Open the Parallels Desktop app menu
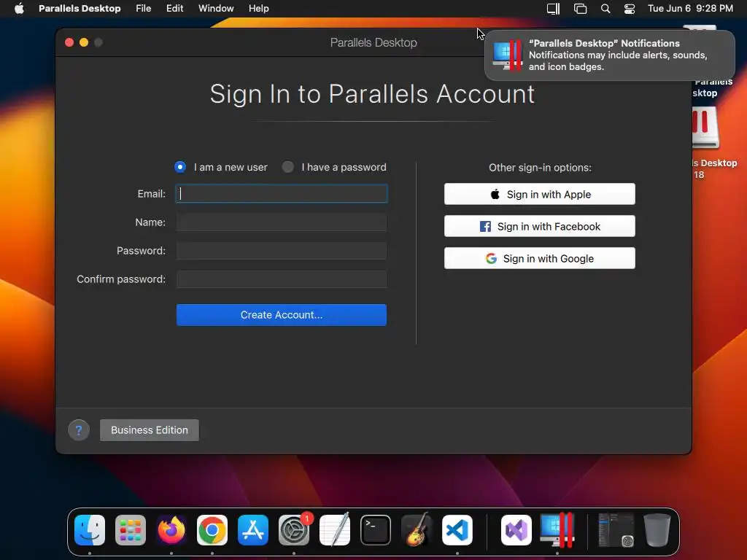 [80, 9]
